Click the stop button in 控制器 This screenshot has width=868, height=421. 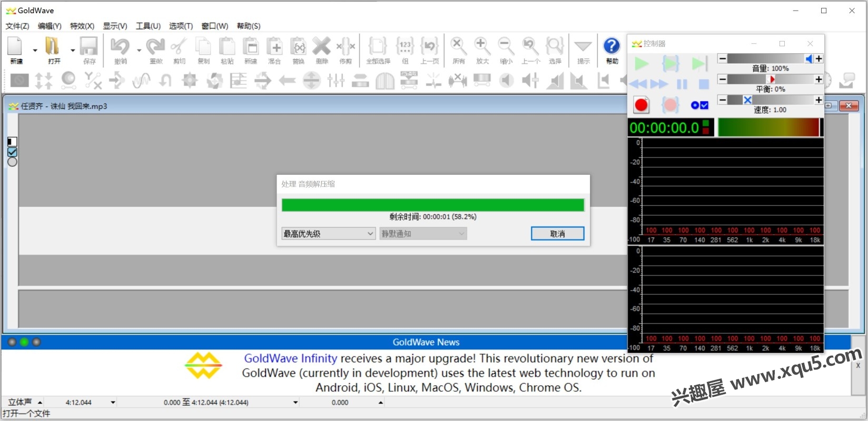point(704,84)
